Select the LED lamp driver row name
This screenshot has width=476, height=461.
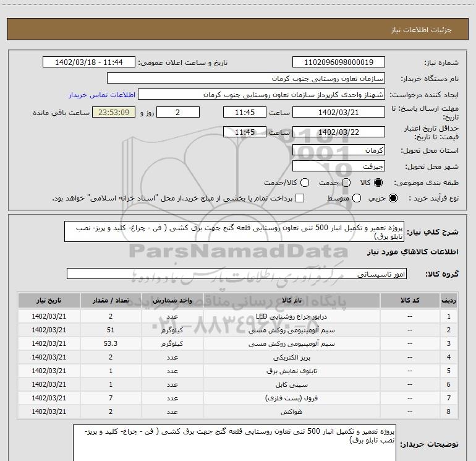(291, 316)
